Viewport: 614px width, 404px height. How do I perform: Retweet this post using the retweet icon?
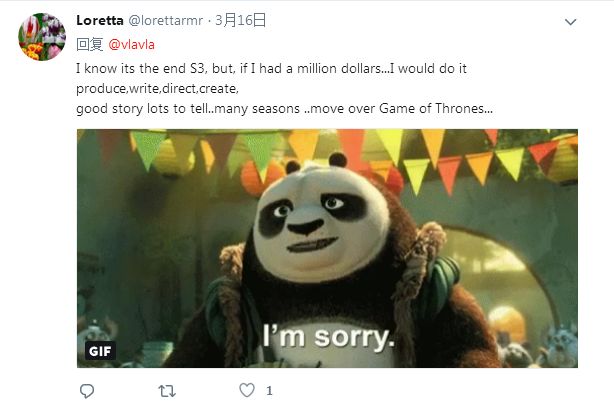[167, 391]
